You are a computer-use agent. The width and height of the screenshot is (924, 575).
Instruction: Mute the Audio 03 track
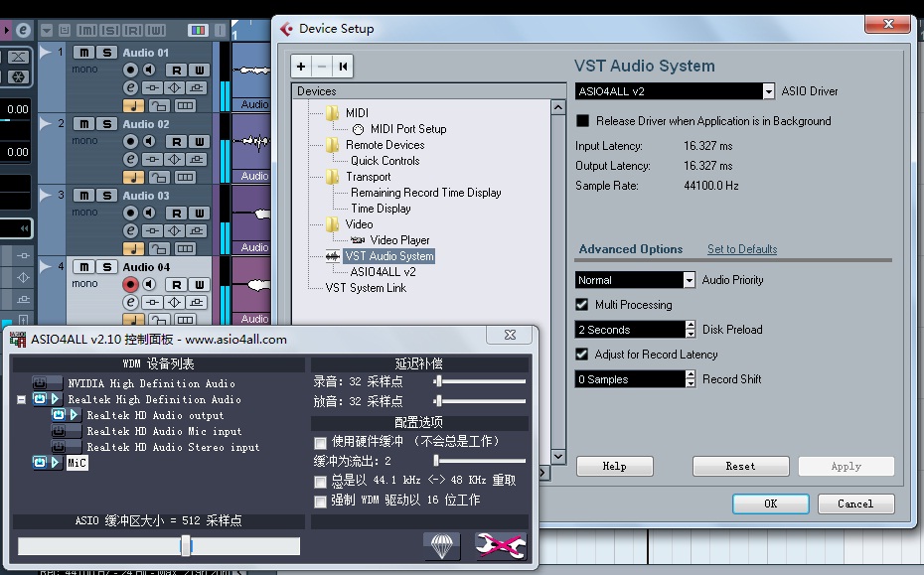84,196
